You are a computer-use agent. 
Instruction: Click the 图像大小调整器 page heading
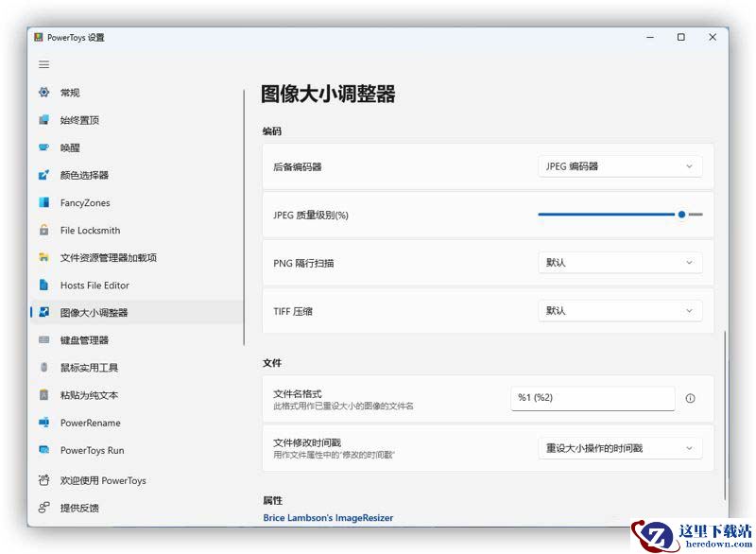(x=328, y=94)
